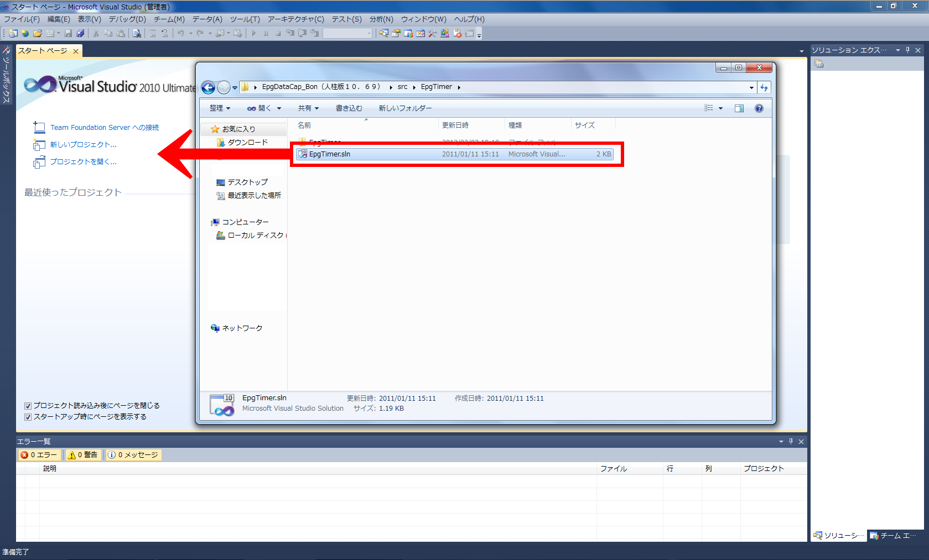Open the Tools (ツール) menu

(245, 19)
